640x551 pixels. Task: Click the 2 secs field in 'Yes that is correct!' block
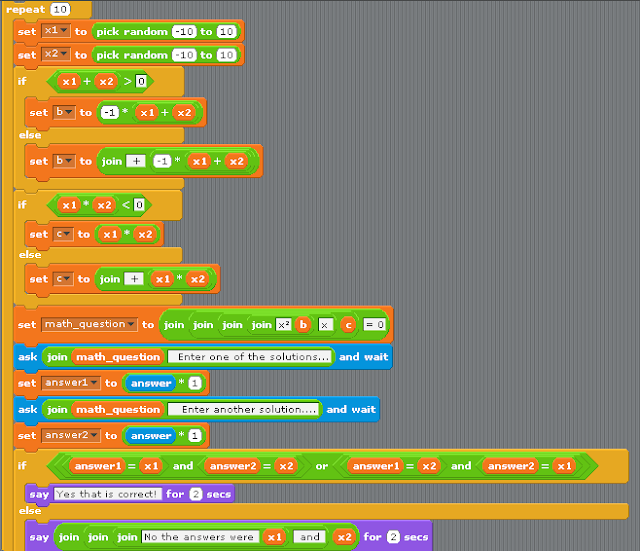click(196, 494)
